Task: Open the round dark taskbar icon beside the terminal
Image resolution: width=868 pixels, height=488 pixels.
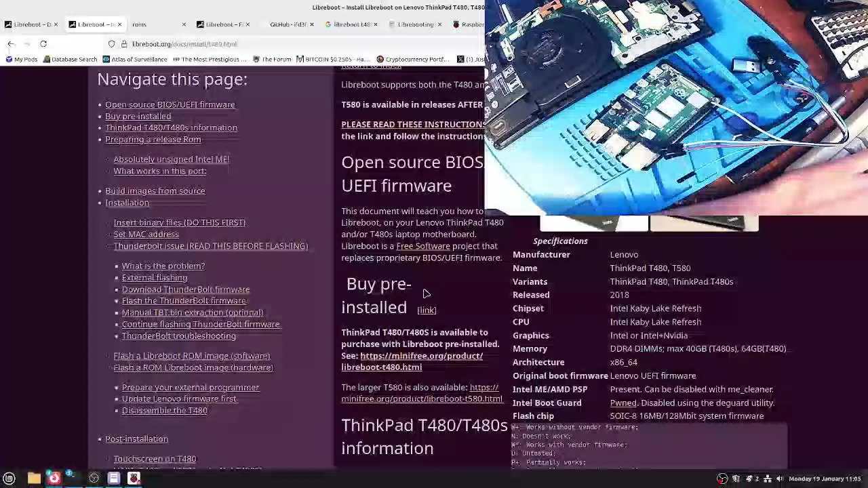Action: [94, 479]
